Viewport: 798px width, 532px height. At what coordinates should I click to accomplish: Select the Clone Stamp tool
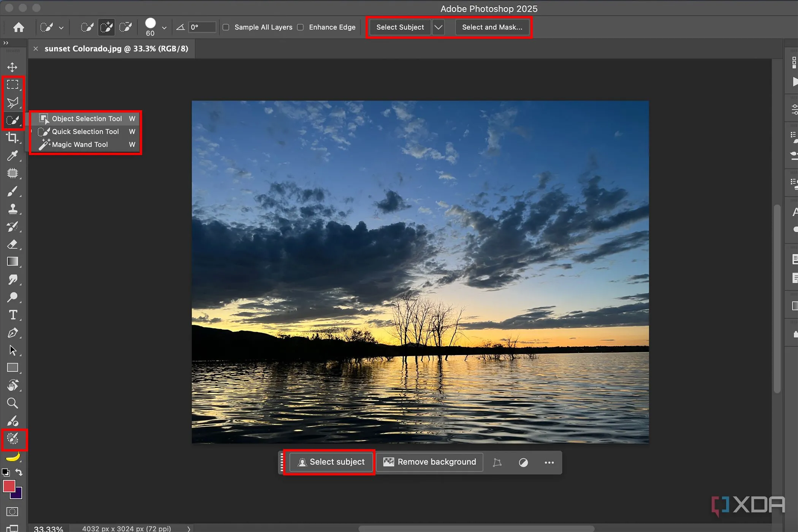[13, 209]
